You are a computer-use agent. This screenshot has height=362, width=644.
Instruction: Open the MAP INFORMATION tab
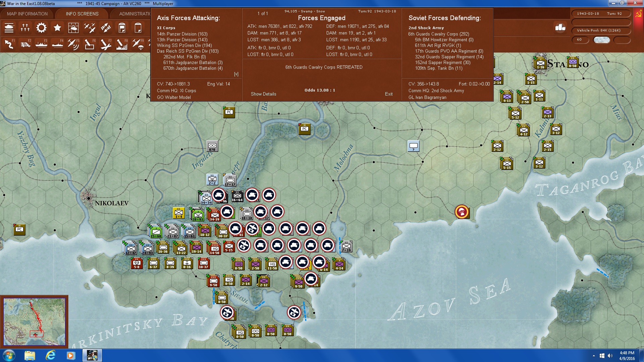[28, 14]
